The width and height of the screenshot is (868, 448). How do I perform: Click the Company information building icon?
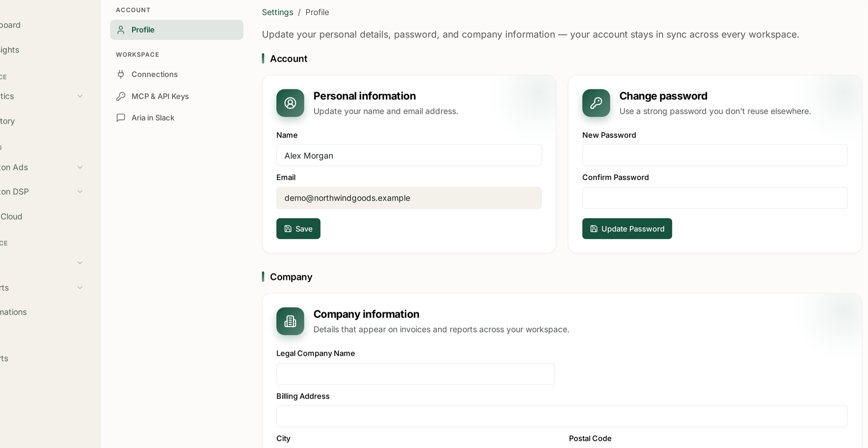290,321
